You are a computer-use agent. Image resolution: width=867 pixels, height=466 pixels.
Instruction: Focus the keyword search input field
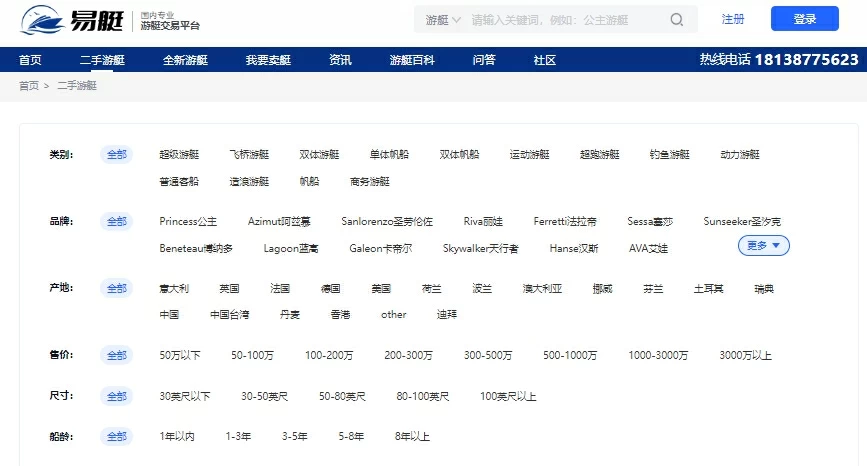(x=566, y=20)
